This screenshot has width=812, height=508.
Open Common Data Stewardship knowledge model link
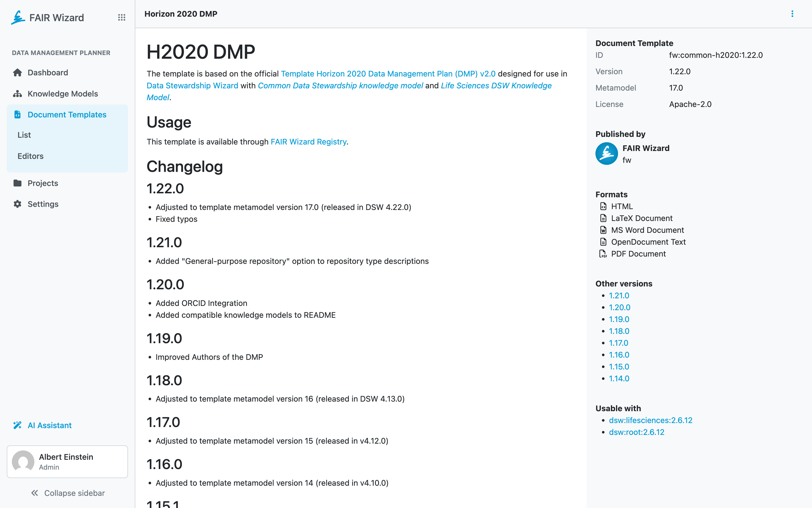tap(341, 85)
